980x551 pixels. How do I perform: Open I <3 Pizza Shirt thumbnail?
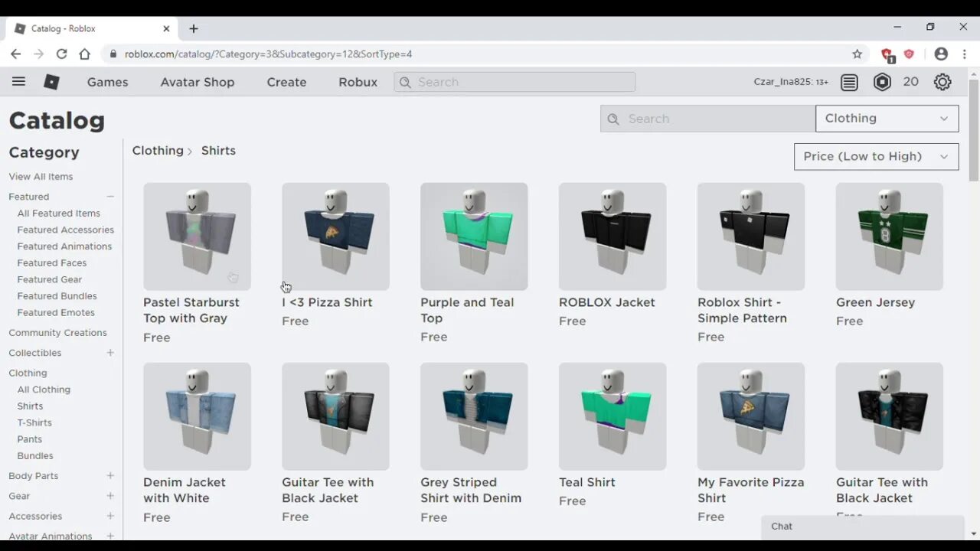point(335,236)
